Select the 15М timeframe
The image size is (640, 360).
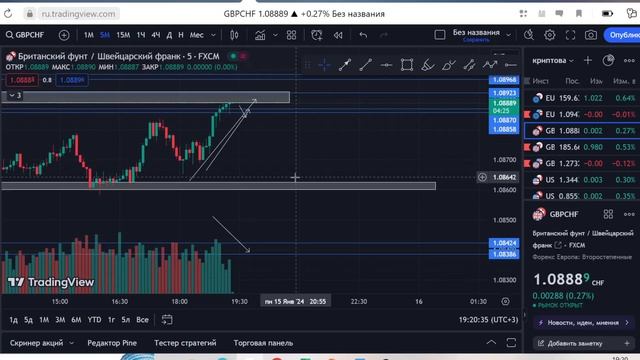(x=123, y=35)
